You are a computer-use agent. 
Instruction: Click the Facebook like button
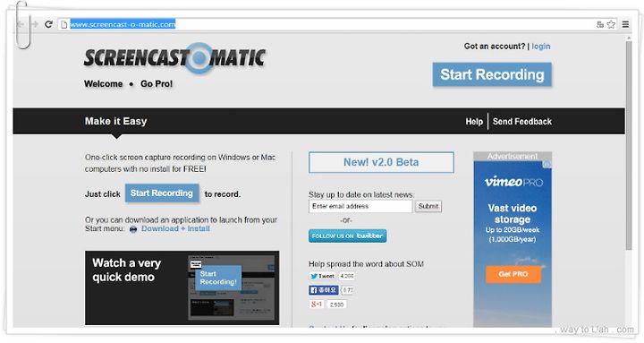pyautogui.click(x=324, y=290)
